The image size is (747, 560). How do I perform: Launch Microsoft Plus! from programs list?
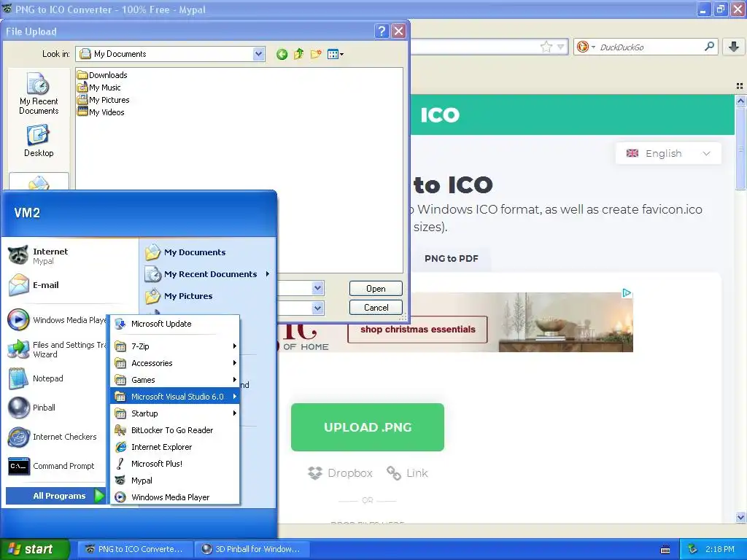(175, 464)
